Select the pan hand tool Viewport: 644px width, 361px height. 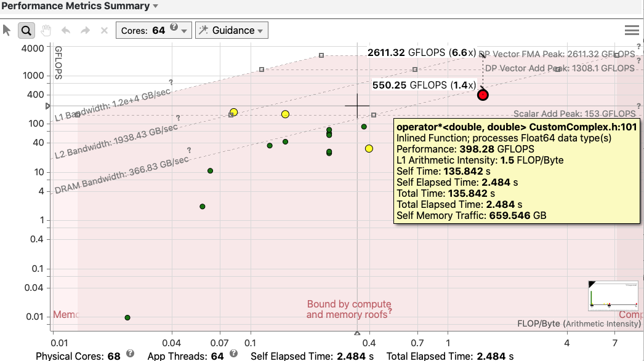tap(46, 30)
